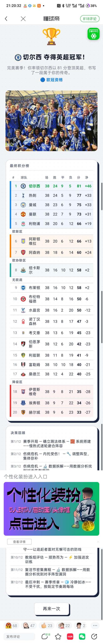Select the 切尔西 row in standings
The width and height of the screenshot is (103, 644).
52,186
